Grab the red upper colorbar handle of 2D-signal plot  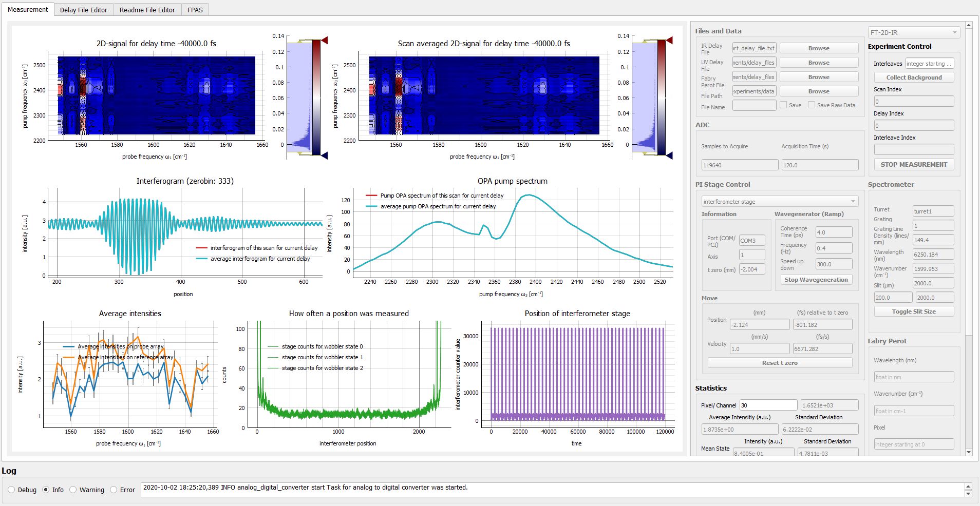(x=324, y=40)
